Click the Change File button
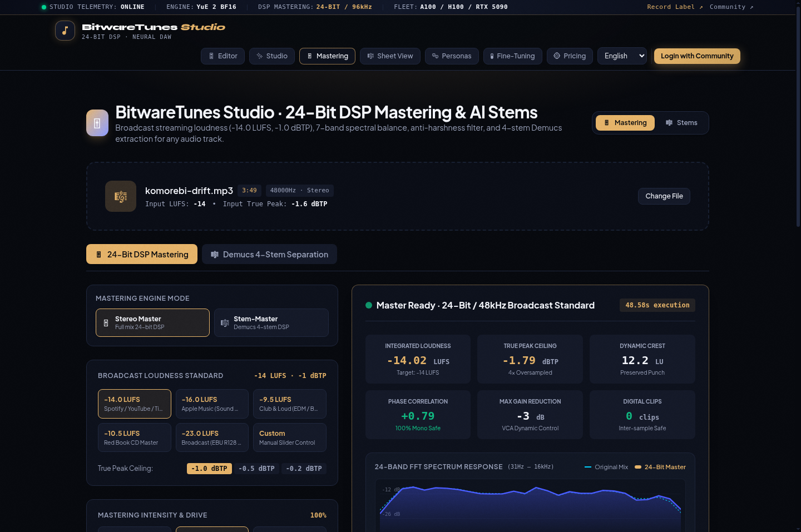 click(x=664, y=196)
